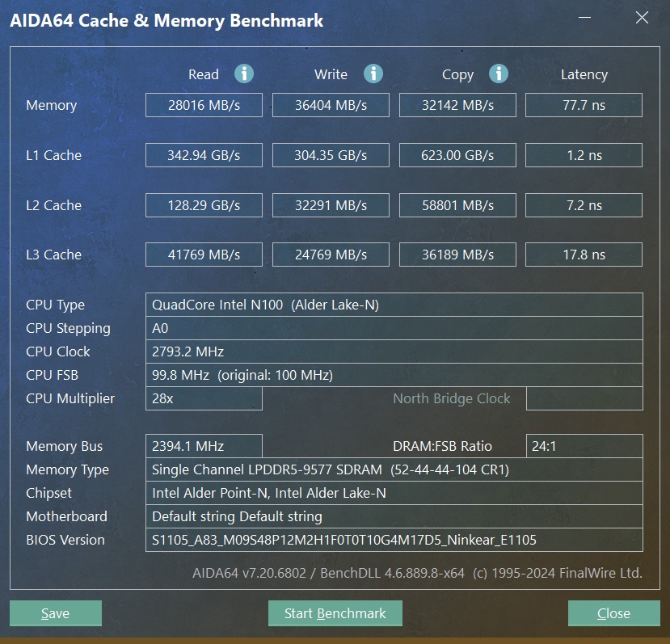Image resolution: width=670 pixels, height=644 pixels.
Task: Click the L2 Cache row label
Action: [54, 205]
